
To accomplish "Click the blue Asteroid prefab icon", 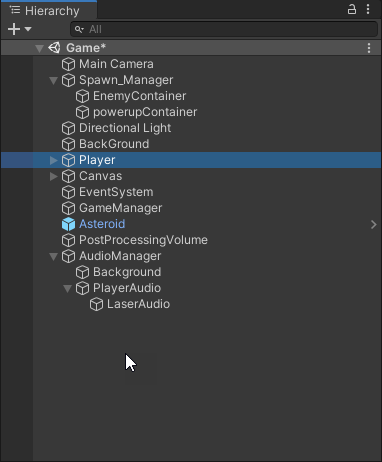I will (68, 224).
